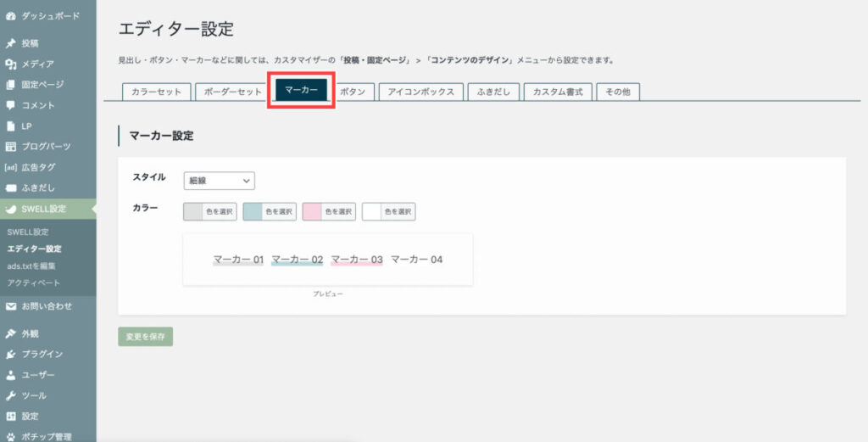Viewport: 868px width, 442px height.
Task: Click the ふきだし sidebar icon
Action: 10,187
